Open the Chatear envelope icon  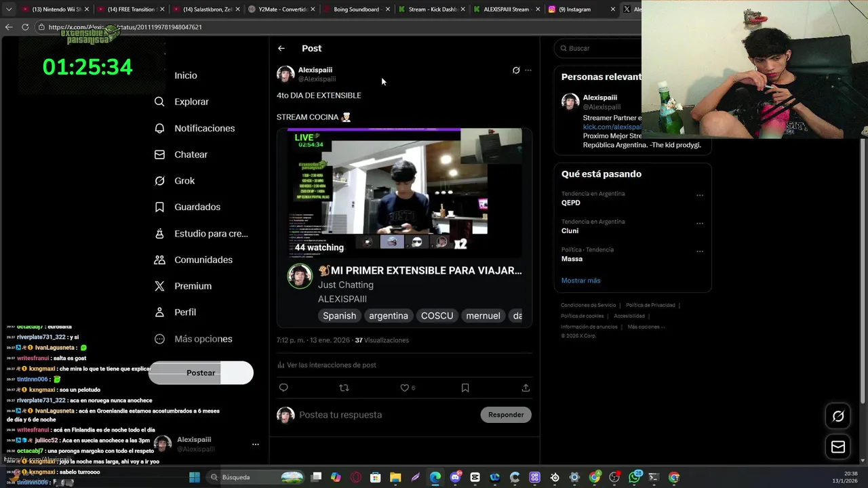pos(159,155)
